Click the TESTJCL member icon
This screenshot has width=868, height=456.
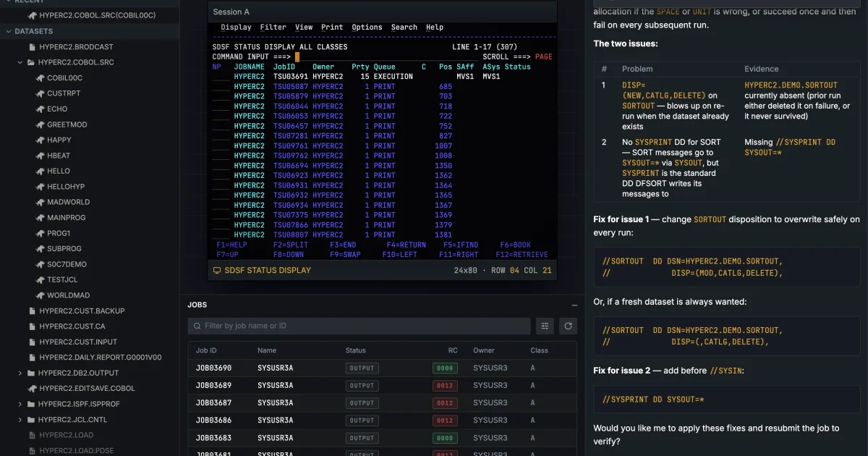[x=41, y=279]
